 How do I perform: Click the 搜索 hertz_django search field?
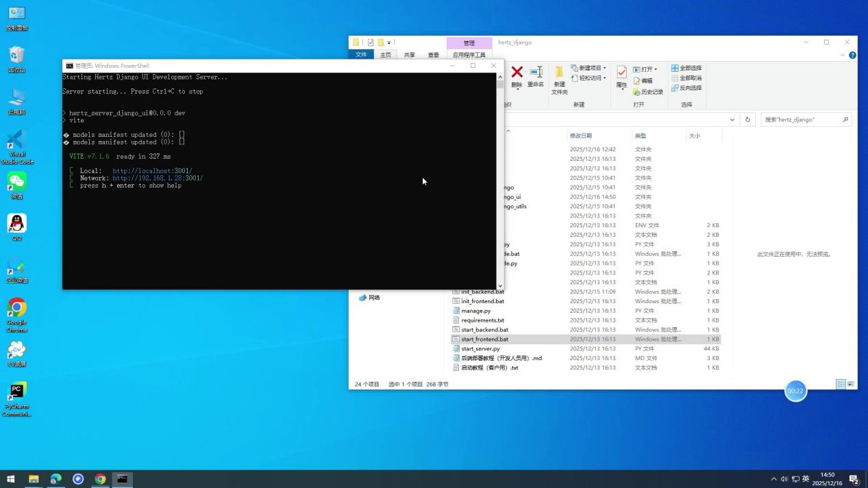pos(805,119)
